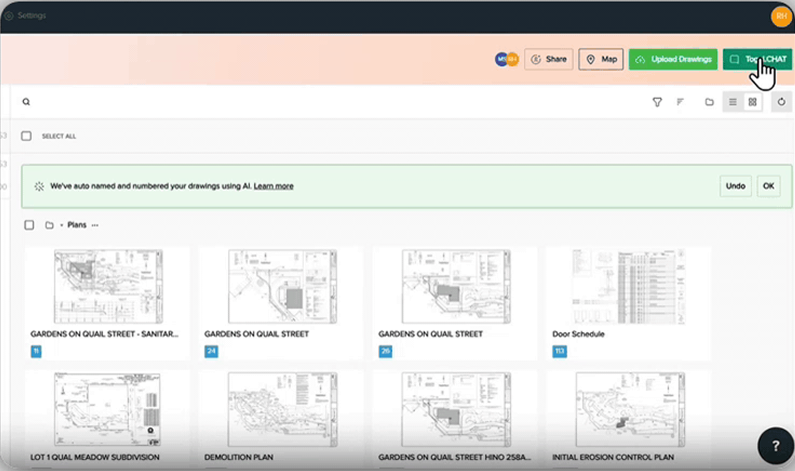795x471 pixels.
Task: Click the Door Schedule title text
Action: coord(579,334)
